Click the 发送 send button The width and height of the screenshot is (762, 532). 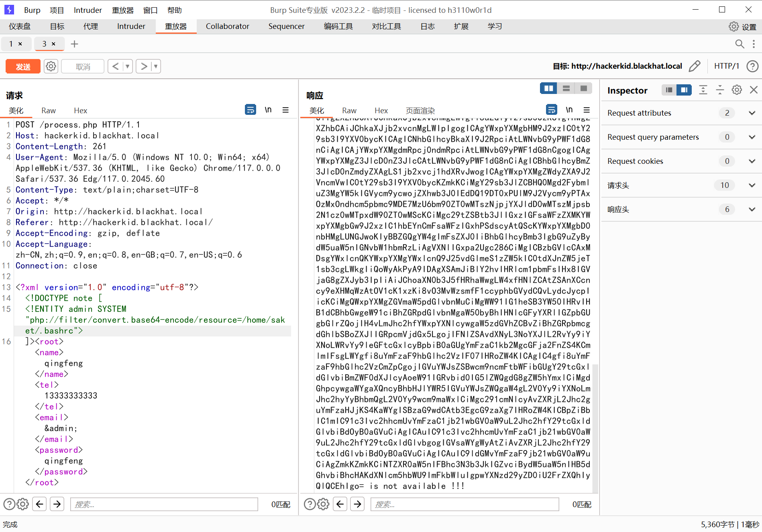click(23, 67)
